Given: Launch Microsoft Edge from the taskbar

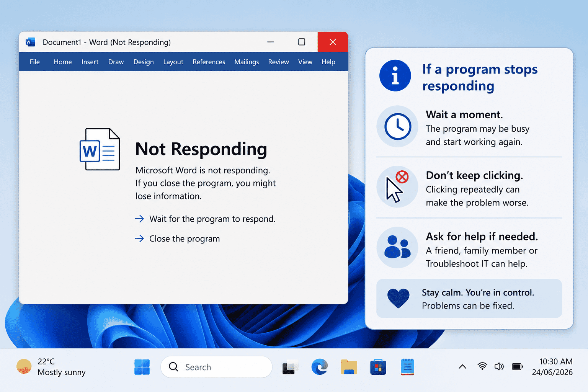Looking at the screenshot, I should coord(320,367).
